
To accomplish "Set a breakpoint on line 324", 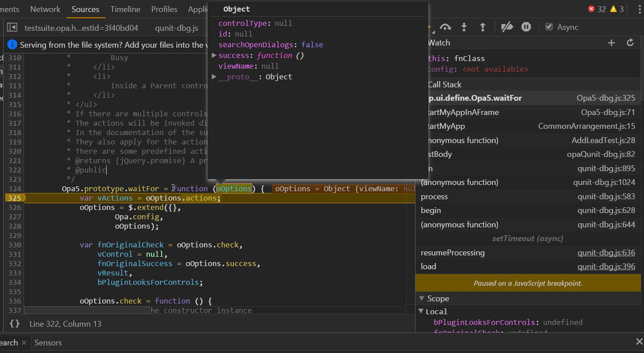I will (x=14, y=189).
